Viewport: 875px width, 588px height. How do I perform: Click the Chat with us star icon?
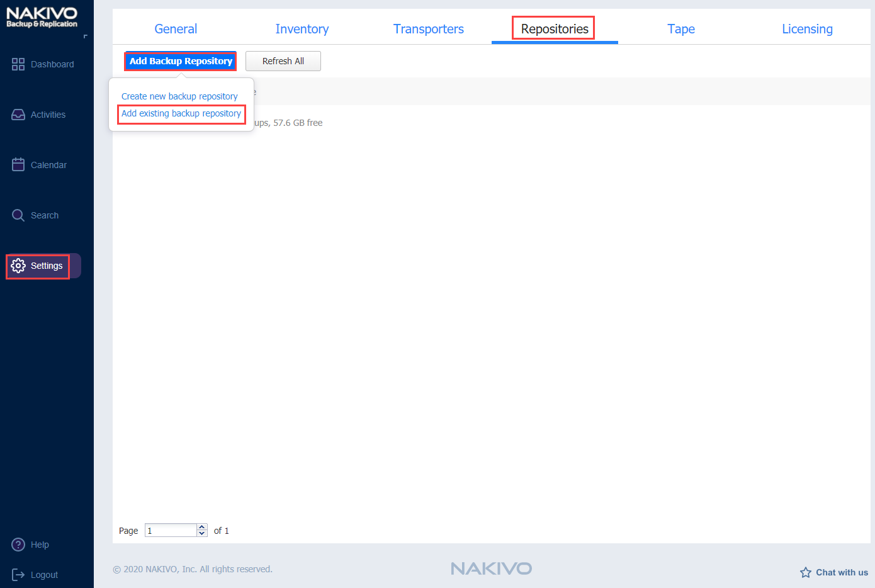click(806, 572)
